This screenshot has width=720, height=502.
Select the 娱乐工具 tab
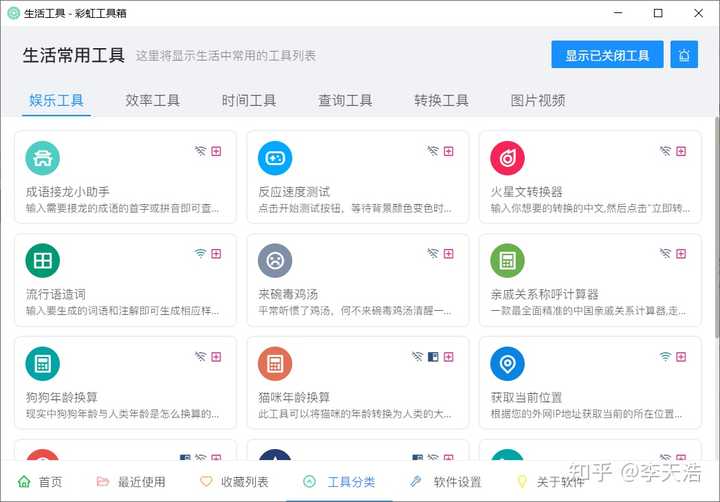tap(56, 100)
